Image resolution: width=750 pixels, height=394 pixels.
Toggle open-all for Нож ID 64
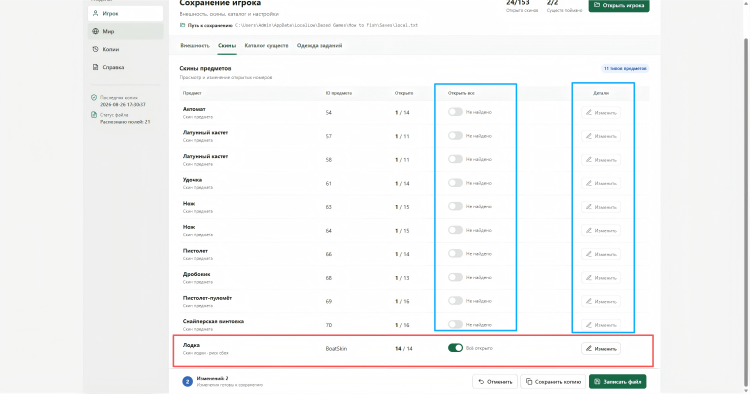pos(455,230)
